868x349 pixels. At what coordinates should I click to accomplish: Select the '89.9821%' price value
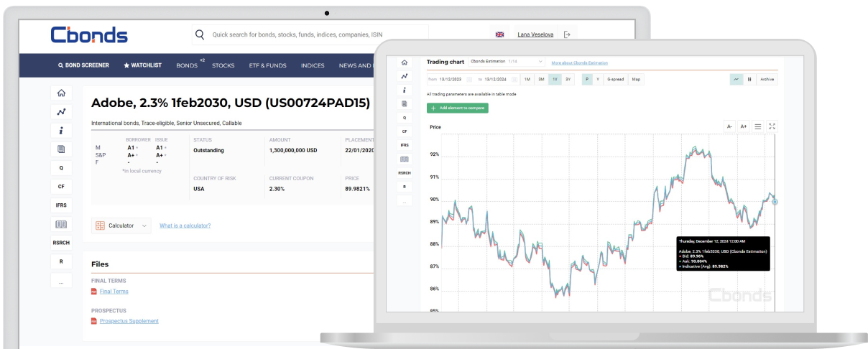(357, 189)
